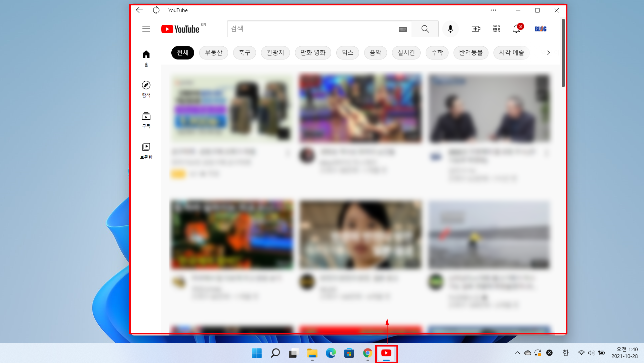This screenshot has height=363, width=644.
Task: Open Microsoft Store from taskbar
Action: pos(349,353)
